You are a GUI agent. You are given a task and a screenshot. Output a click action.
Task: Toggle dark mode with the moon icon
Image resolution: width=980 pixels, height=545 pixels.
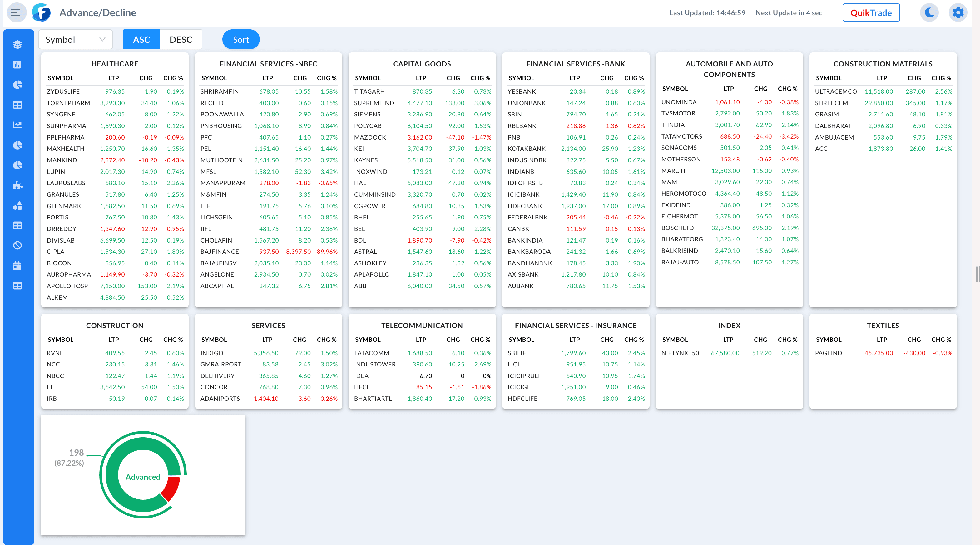click(x=929, y=12)
